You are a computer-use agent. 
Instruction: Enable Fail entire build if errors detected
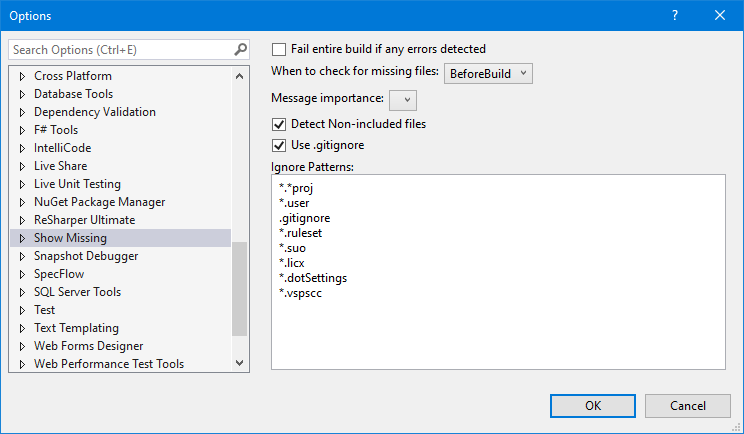tap(279, 49)
